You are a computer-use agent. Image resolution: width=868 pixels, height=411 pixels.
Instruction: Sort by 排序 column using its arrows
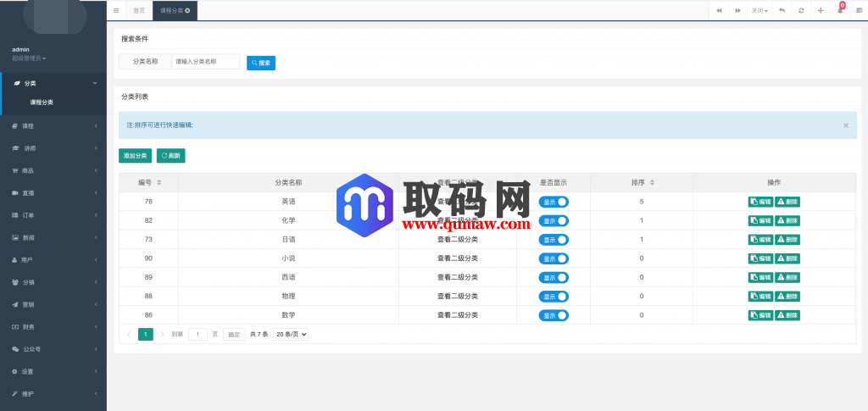tap(652, 182)
